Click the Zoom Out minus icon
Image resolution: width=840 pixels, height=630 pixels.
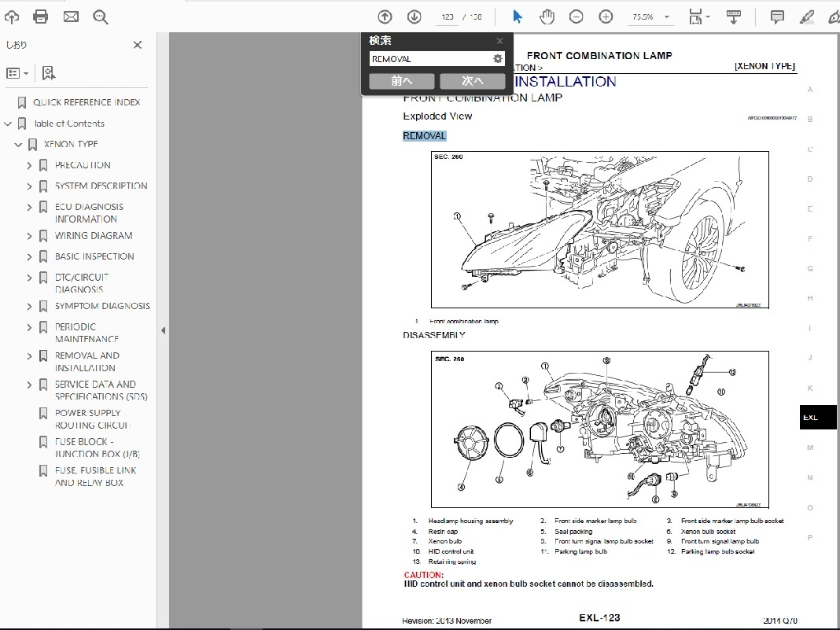pos(577,16)
